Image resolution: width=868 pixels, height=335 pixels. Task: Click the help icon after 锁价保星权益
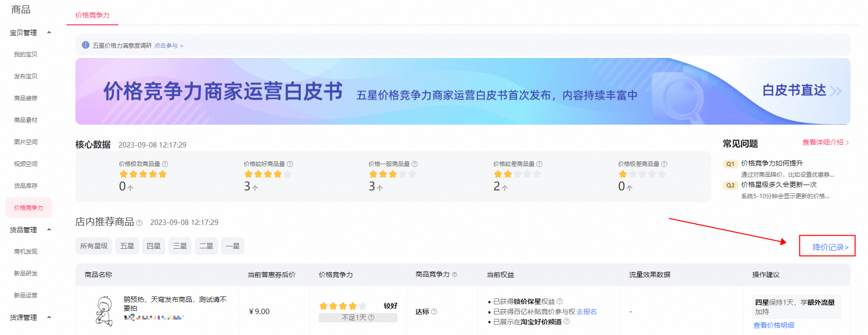(x=560, y=301)
